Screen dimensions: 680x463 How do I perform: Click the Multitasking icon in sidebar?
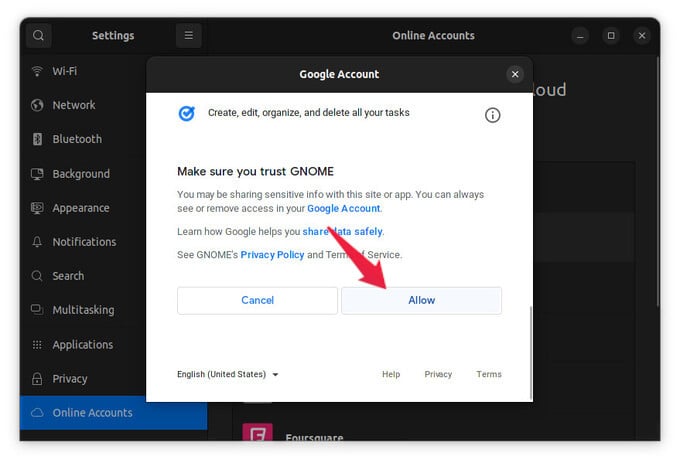(x=37, y=310)
